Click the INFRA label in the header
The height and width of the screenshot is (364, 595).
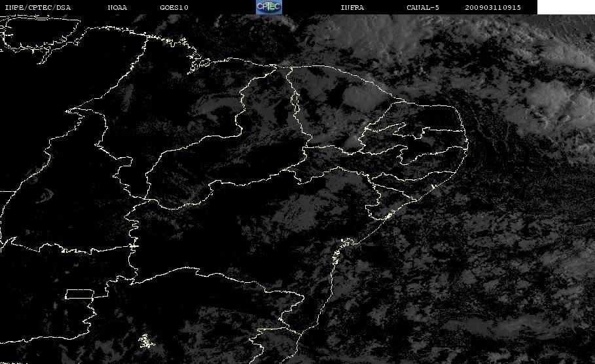[x=352, y=8]
